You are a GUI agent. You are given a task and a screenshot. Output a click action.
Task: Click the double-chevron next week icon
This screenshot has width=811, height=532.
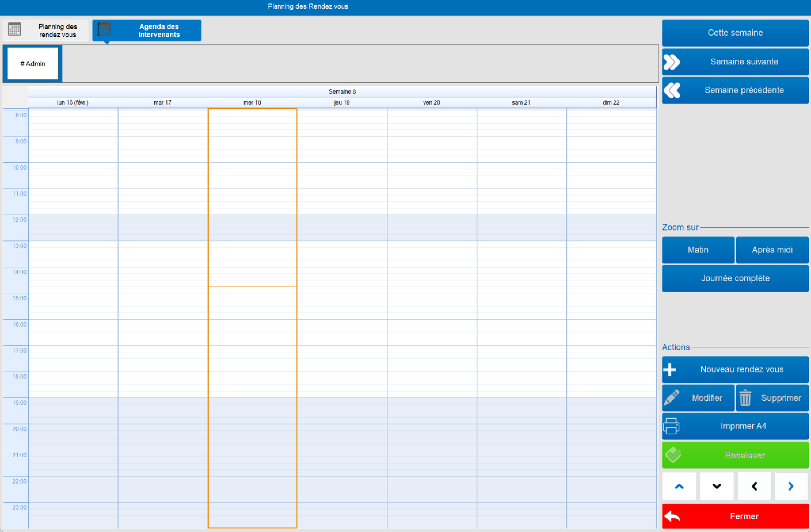pyautogui.click(x=672, y=62)
